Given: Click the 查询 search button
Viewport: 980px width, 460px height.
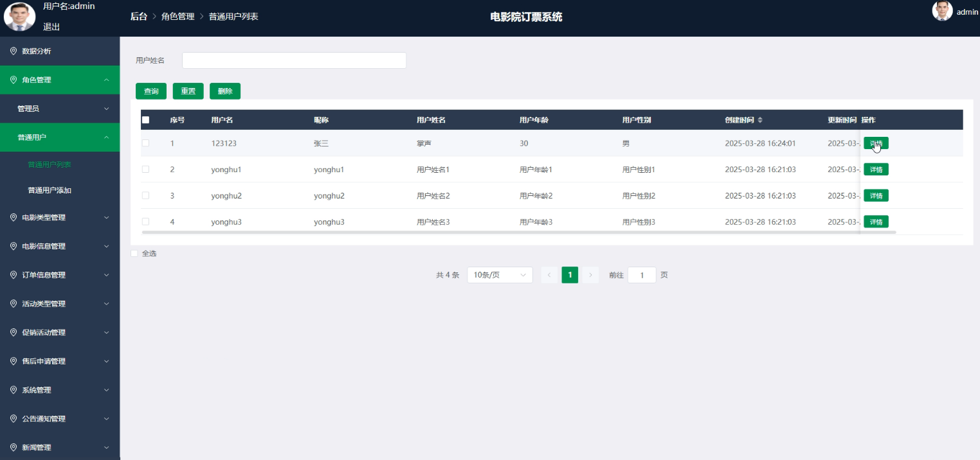Looking at the screenshot, I should (x=151, y=91).
